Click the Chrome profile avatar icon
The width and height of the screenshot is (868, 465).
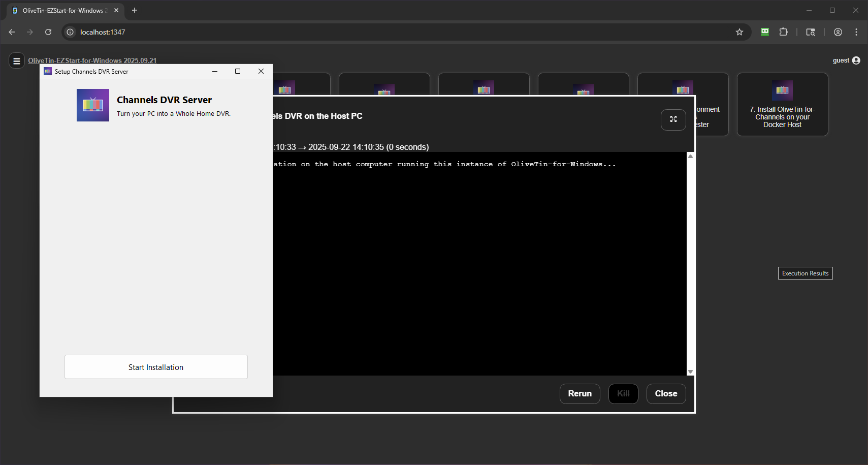tap(838, 32)
